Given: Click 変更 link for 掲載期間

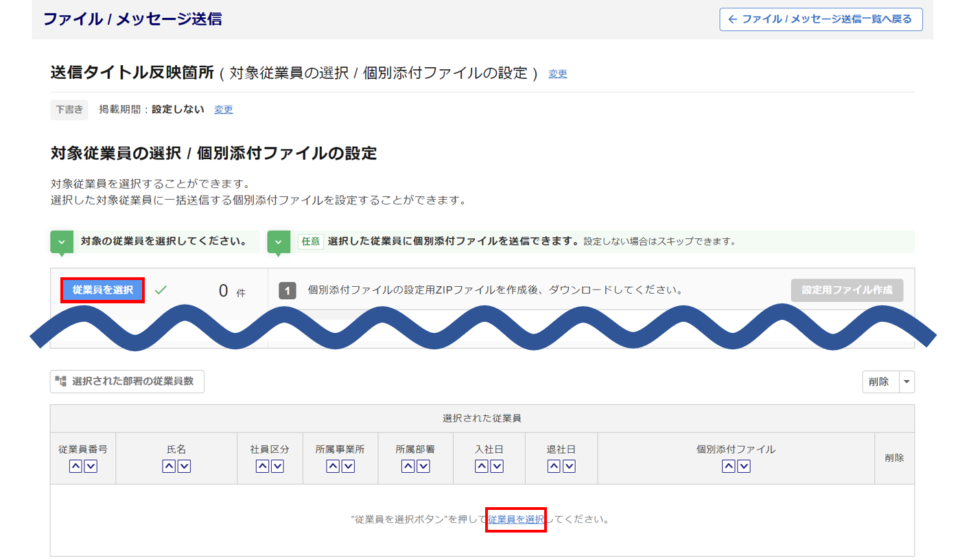Looking at the screenshot, I should [x=223, y=110].
